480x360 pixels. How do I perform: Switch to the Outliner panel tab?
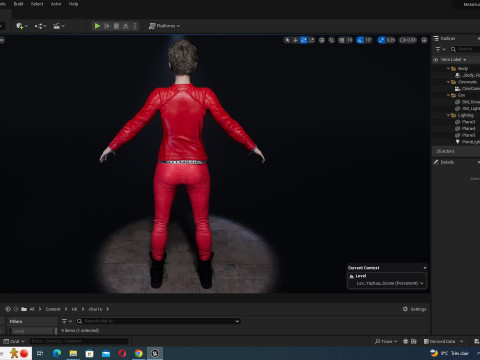(445, 38)
